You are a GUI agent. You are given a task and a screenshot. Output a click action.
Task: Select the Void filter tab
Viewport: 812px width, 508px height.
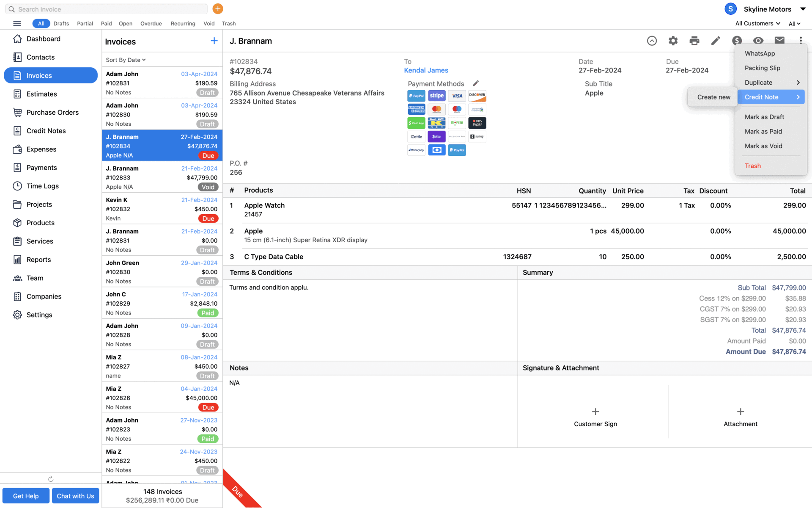(x=209, y=24)
